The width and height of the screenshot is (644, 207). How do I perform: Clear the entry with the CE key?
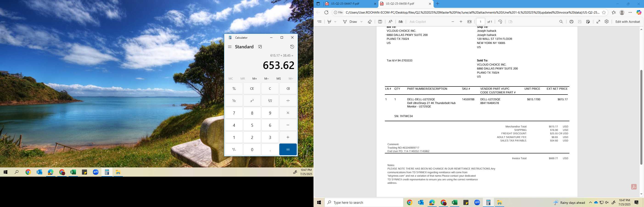(252, 89)
